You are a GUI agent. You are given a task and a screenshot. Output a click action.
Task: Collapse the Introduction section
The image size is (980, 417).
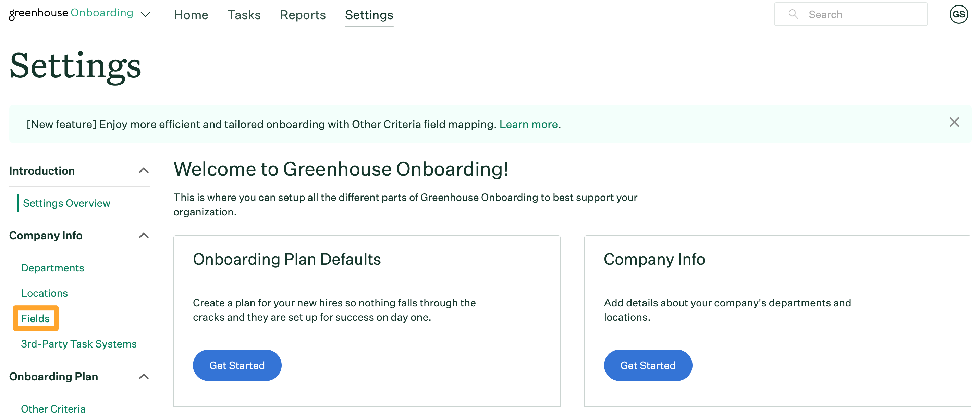[x=144, y=171]
